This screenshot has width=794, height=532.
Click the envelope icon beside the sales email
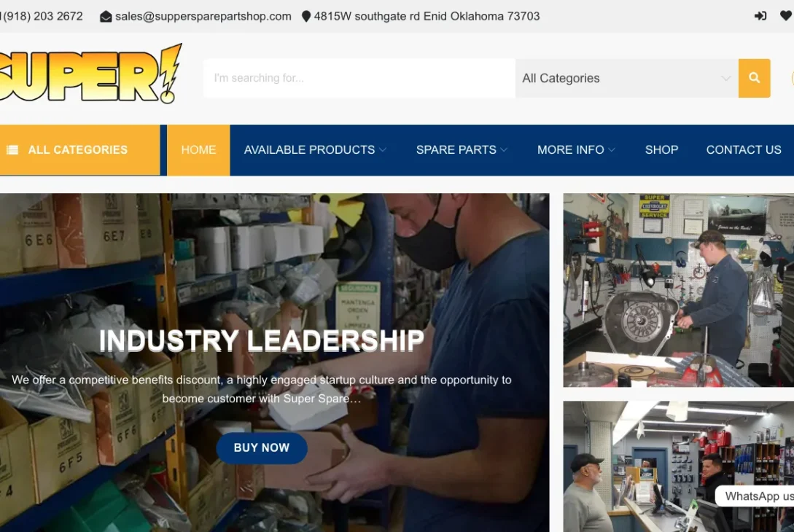pyautogui.click(x=106, y=17)
